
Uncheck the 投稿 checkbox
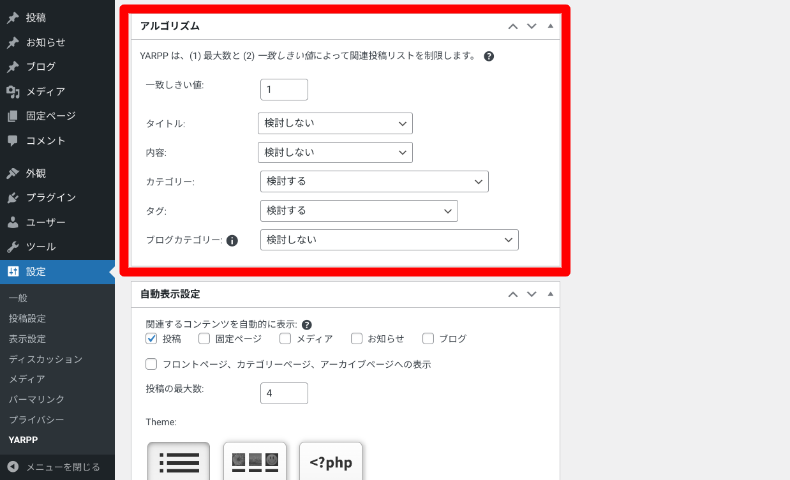click(151, 338)
